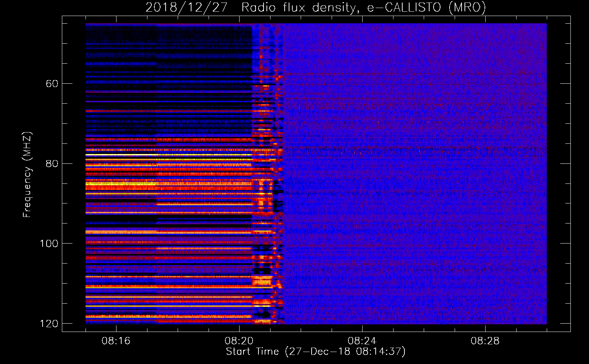Image resolution: width=589 pixels, height=364 pixels.
Task: Click the 120 frequency tick label
Action: [49, 324]
